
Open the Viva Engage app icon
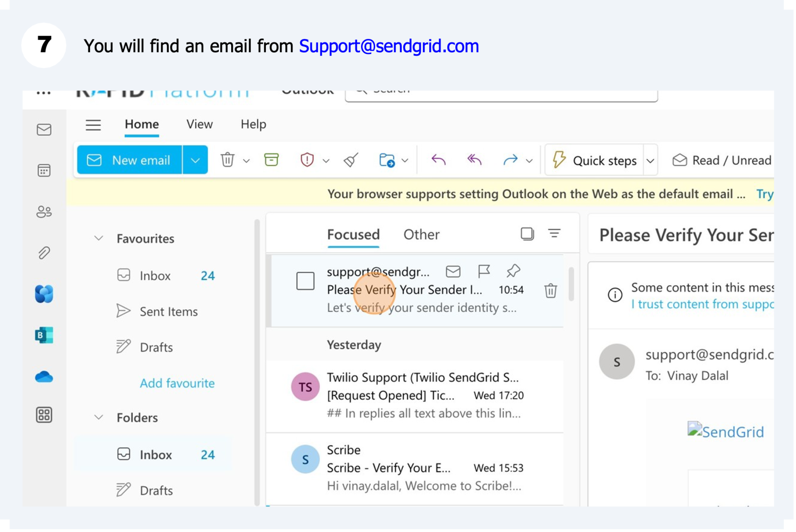pos(44,294)
